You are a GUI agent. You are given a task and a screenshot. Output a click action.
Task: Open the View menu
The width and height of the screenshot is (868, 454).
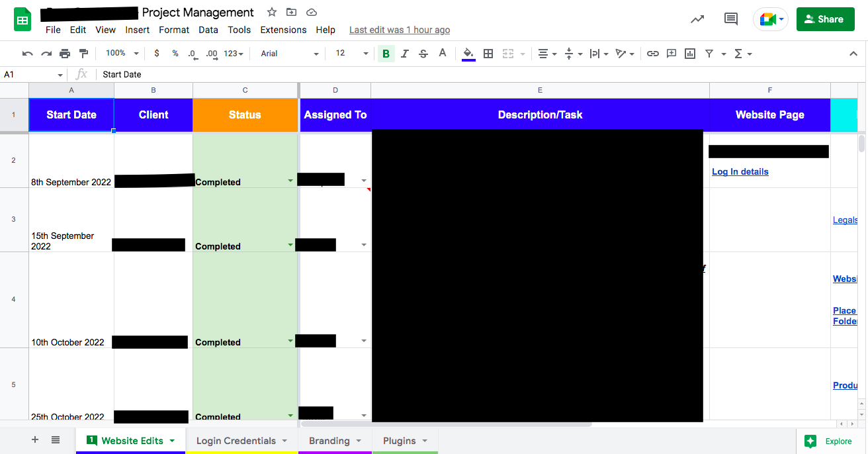pyautogui.click(x=106, y=30)
